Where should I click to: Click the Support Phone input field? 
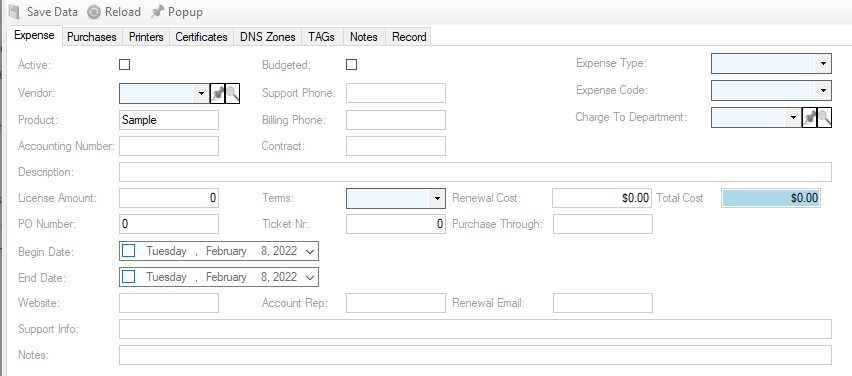click(396, 93)
